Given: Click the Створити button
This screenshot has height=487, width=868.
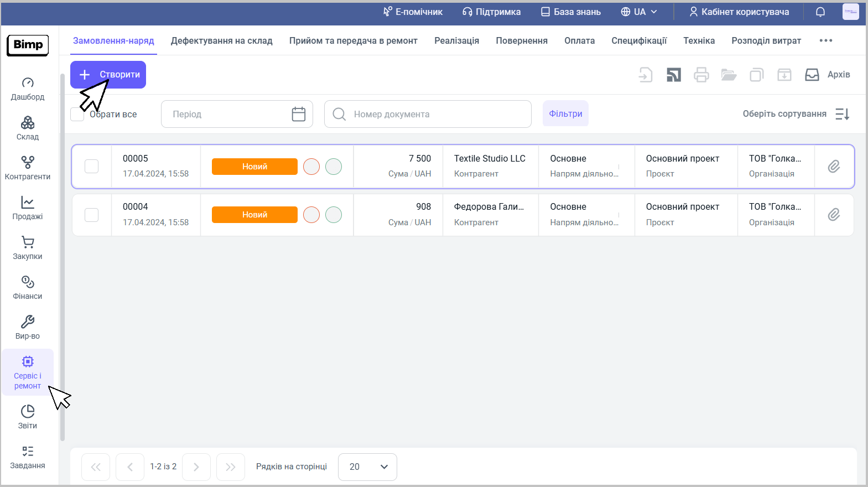Looking at the screenshot, I should click(x=108, y=75).
